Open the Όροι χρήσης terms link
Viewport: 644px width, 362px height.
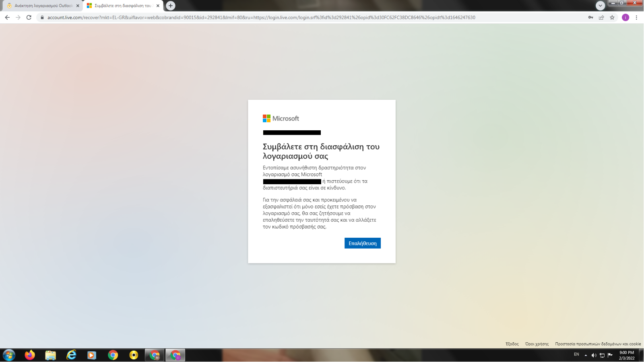pyautogui.click(x=537, y=344)
